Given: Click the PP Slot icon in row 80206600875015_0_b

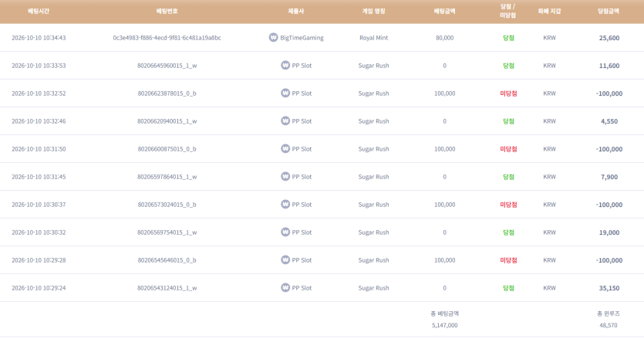Looking at the screenshot, I should [285, 148].
